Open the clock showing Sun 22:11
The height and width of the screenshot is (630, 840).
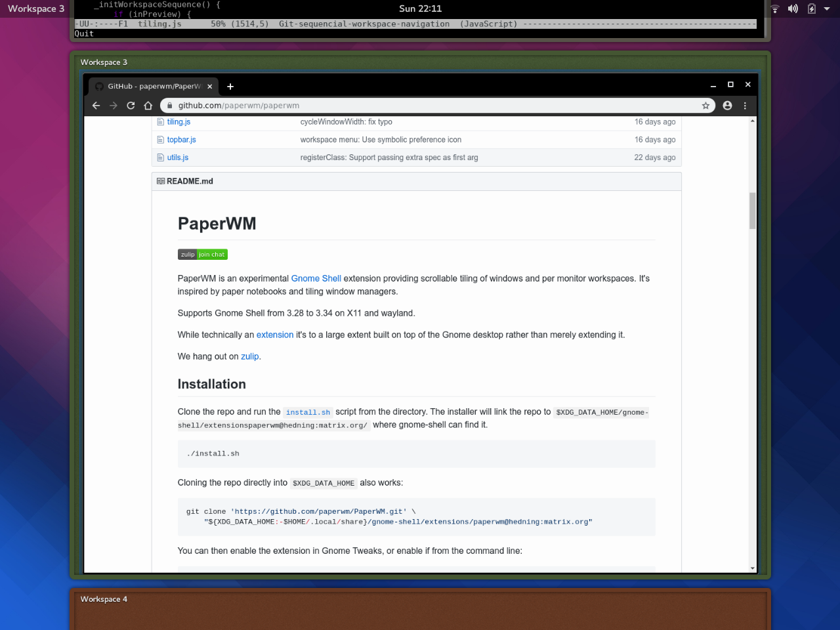pos(420,9)
